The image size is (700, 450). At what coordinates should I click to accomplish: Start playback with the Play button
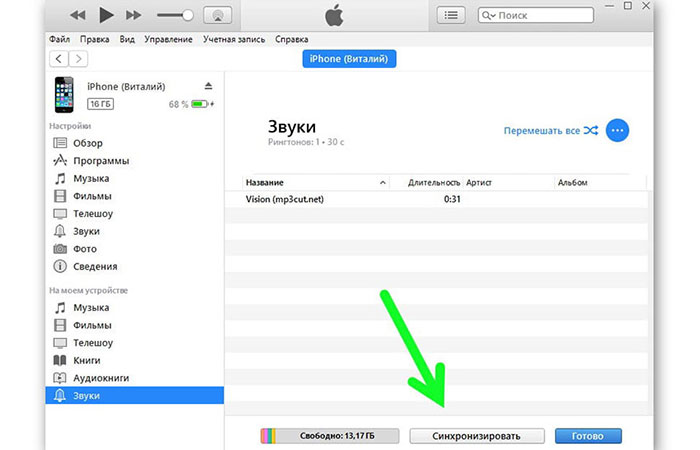click(106, 15)
